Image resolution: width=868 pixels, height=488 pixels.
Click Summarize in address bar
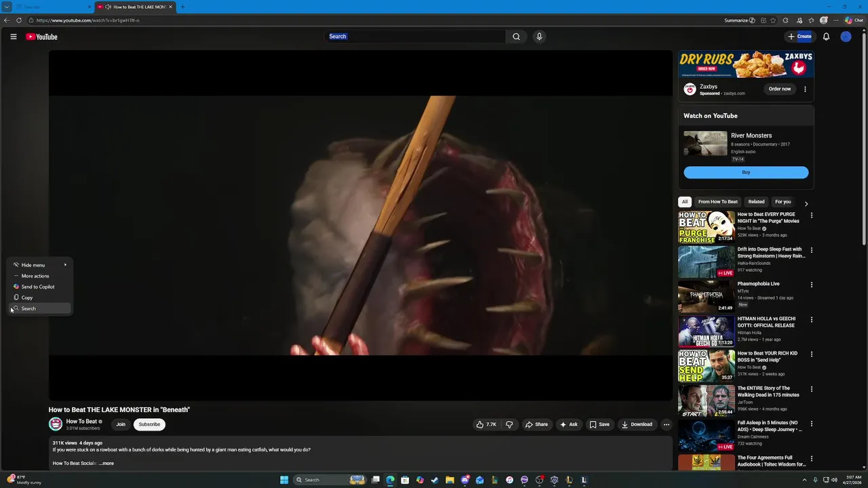coord(739,20)
